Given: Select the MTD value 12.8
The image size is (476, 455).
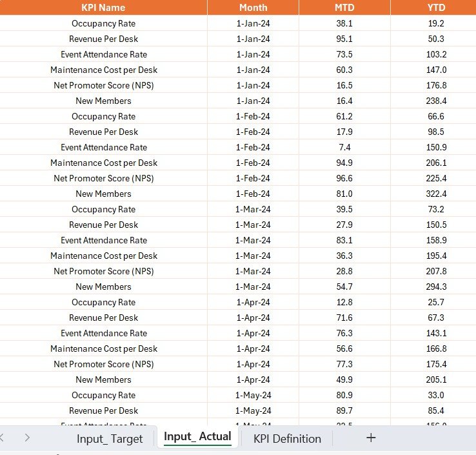Looking at the screenshot, I should point(344,302).
